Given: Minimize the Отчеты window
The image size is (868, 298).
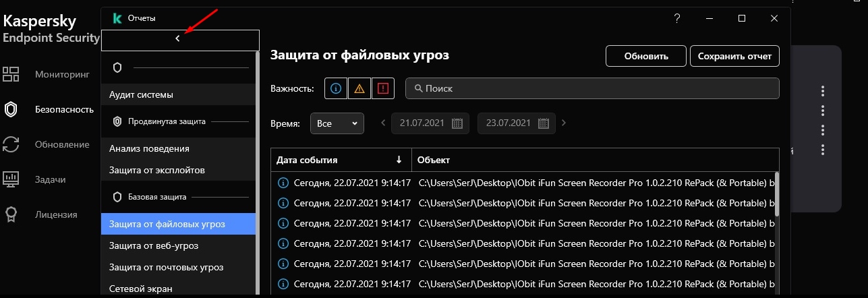Looking at the screenshot, I should pos(710,18).
